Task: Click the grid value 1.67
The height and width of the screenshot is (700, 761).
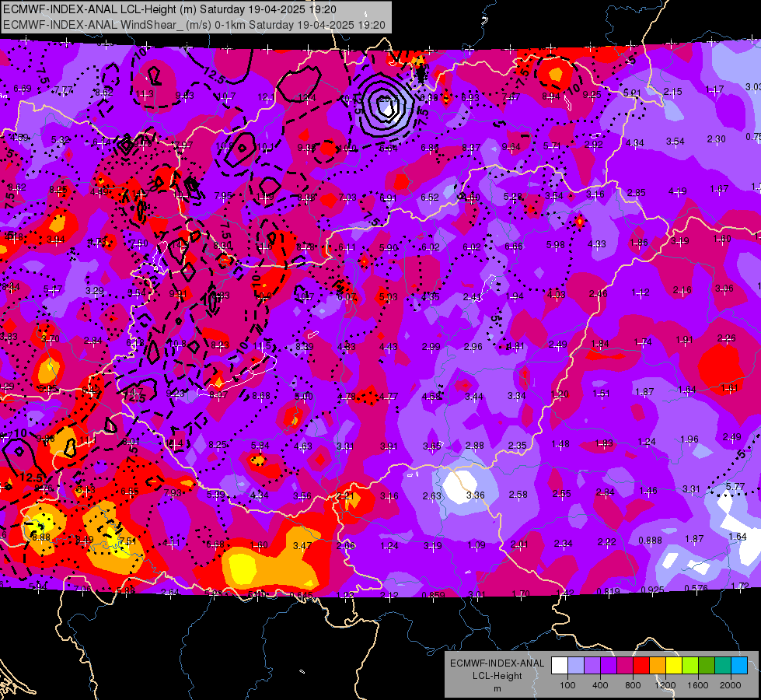Action: click(x=719, y=189)
